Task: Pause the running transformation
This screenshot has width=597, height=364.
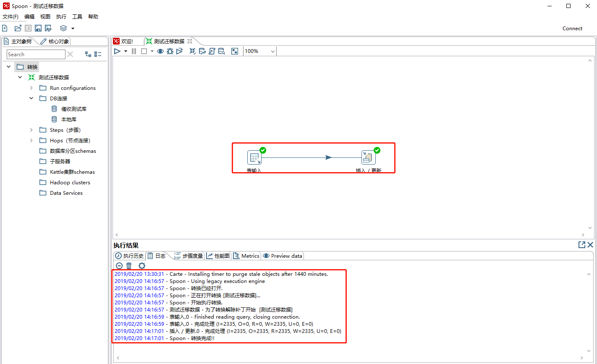Action: tap(134, 51)
